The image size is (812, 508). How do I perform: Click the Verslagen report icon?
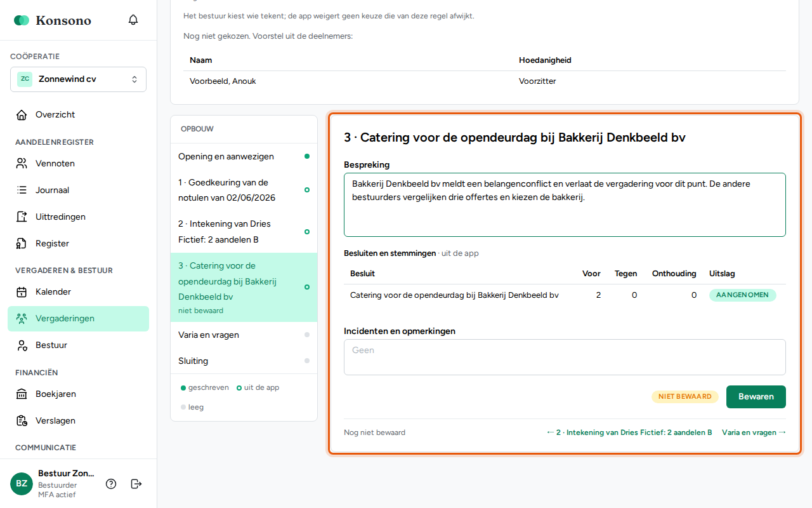22,421
